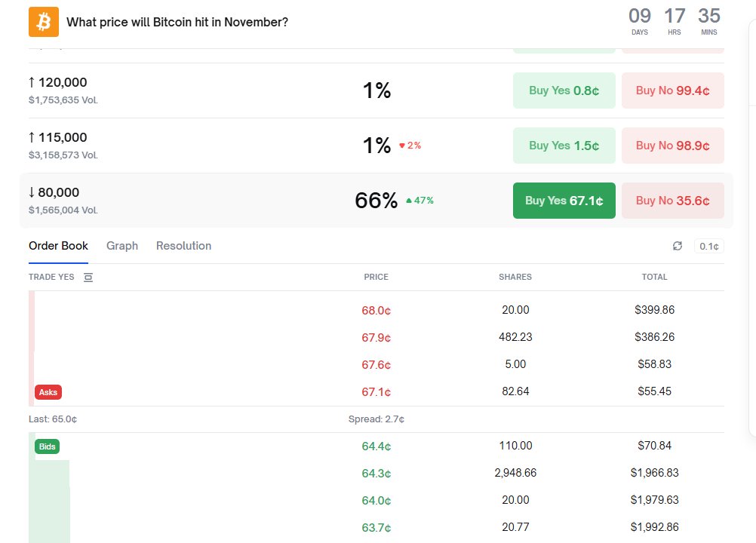Viewport: 756px width, 543px height.
Task: Click the 68.0¢ ask price
Action: tap(376, 310)
